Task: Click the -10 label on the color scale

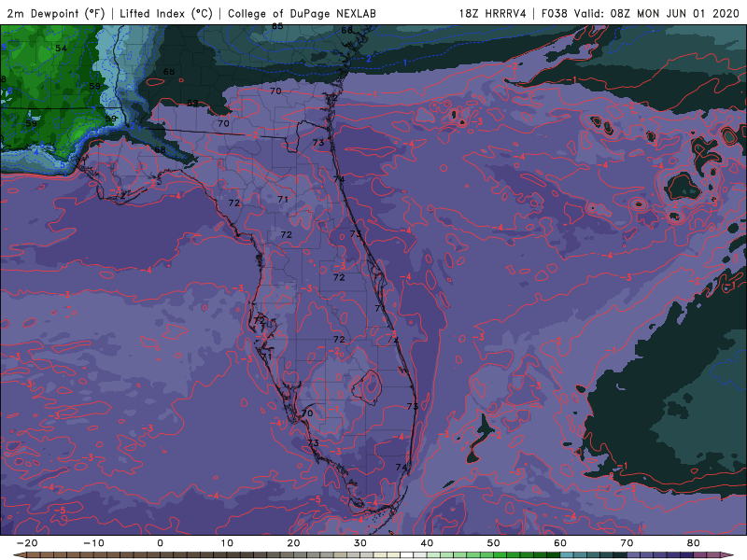Action: [x=94, y=543]
